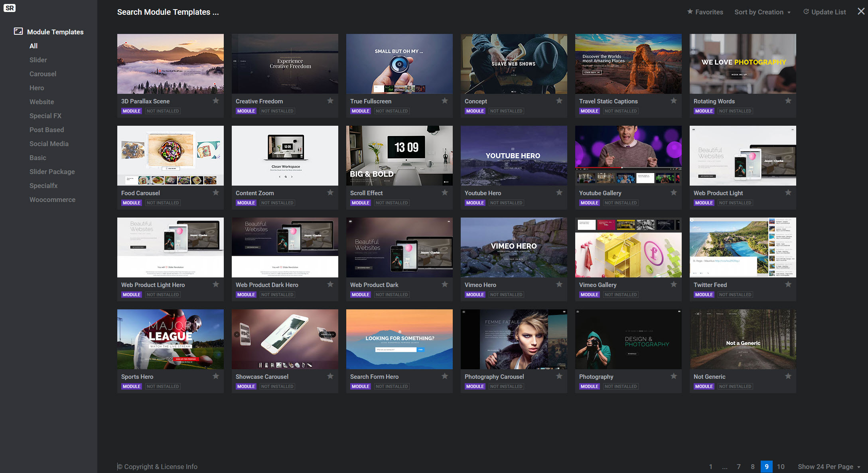The image size is (868, 473).
Task: Toggle the Favorites filter star
Action: point(690,12)
